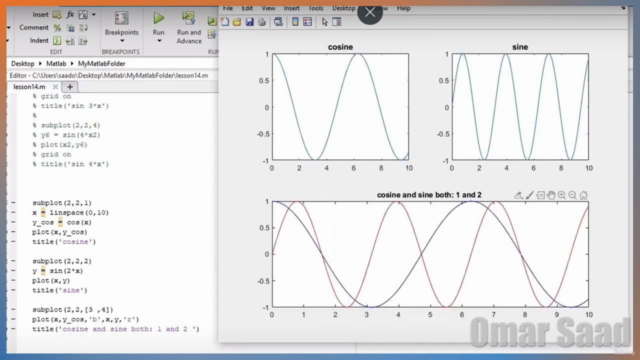
Task: Click the Print Figure icon
Action: coord(262,22)
